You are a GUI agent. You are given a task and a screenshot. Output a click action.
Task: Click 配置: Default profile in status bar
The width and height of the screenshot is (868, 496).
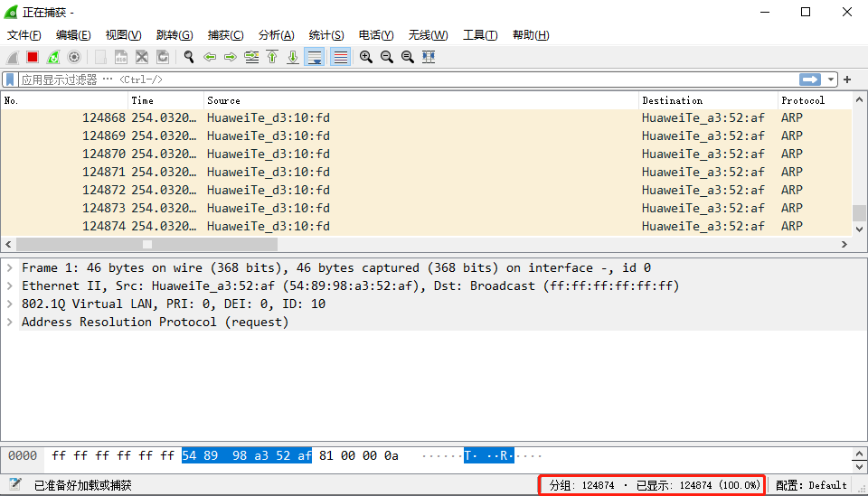811,485
